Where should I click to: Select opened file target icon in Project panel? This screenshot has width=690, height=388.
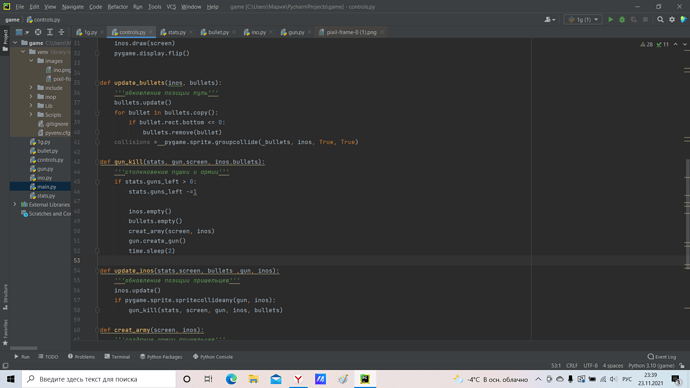(38, 32)
